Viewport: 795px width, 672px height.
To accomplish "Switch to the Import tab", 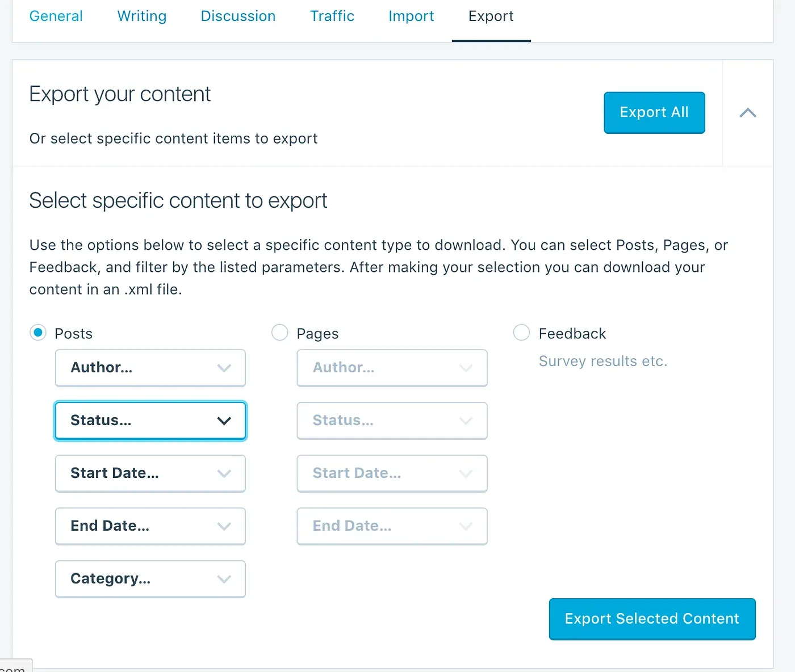I will (411, 16).
